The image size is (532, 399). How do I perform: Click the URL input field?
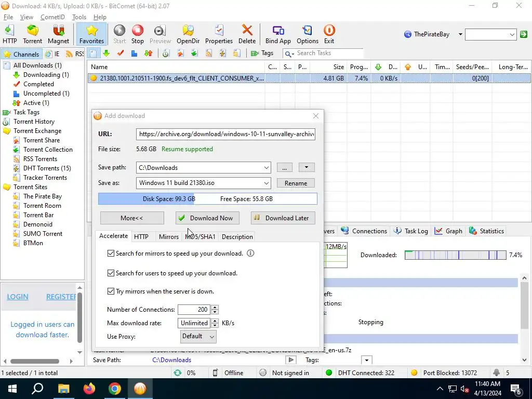pyautogui.click(x=225, y=134)
